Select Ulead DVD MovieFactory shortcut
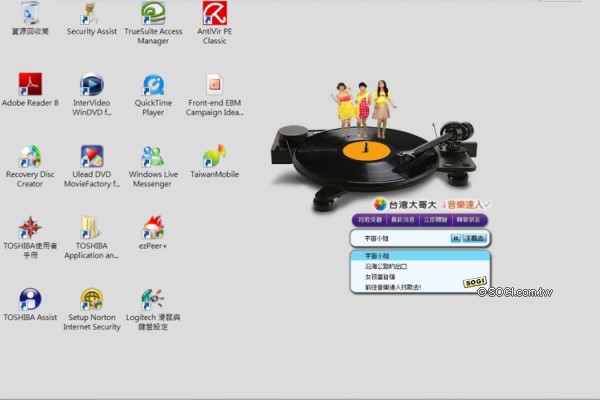This screenshot has width=600, height=400. point(91,166)
